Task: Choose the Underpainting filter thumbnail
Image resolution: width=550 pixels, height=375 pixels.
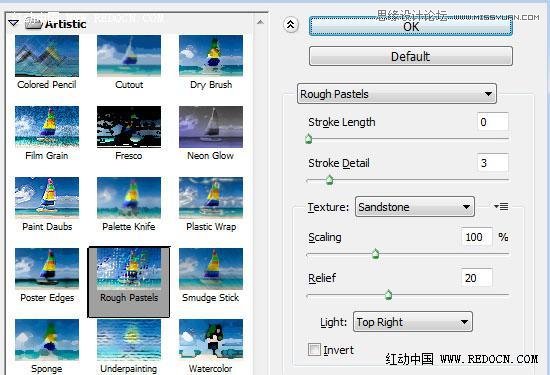Action: 129,340
